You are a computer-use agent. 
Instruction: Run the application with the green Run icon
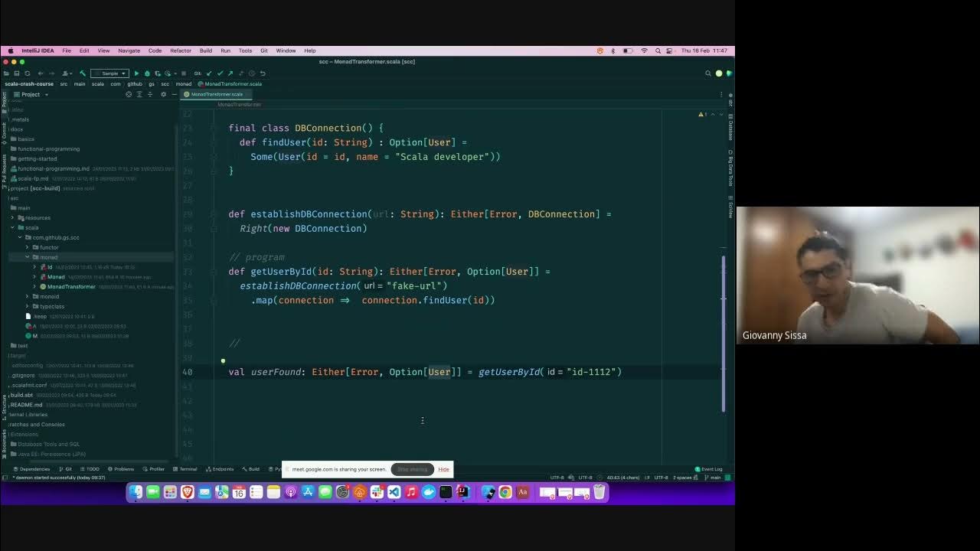click(x=136, y=73)
